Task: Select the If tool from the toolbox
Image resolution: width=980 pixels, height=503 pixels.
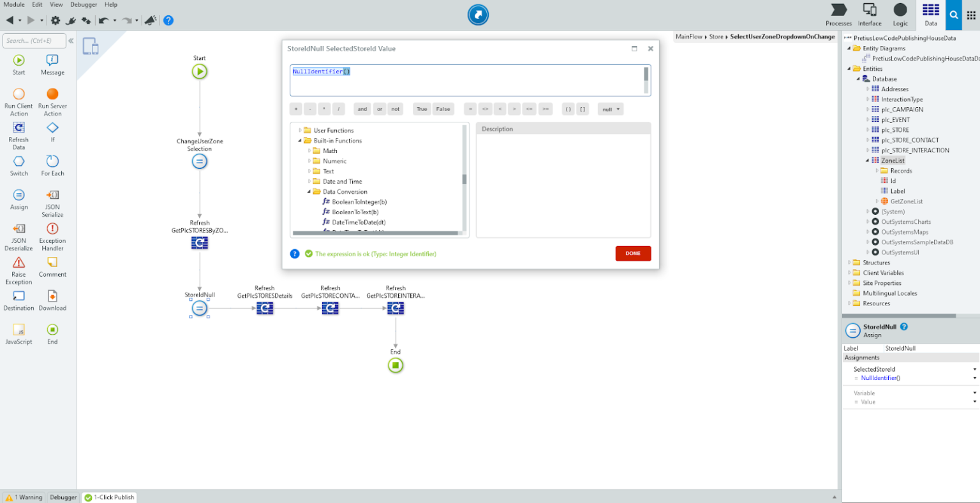Action: [52, 132]
